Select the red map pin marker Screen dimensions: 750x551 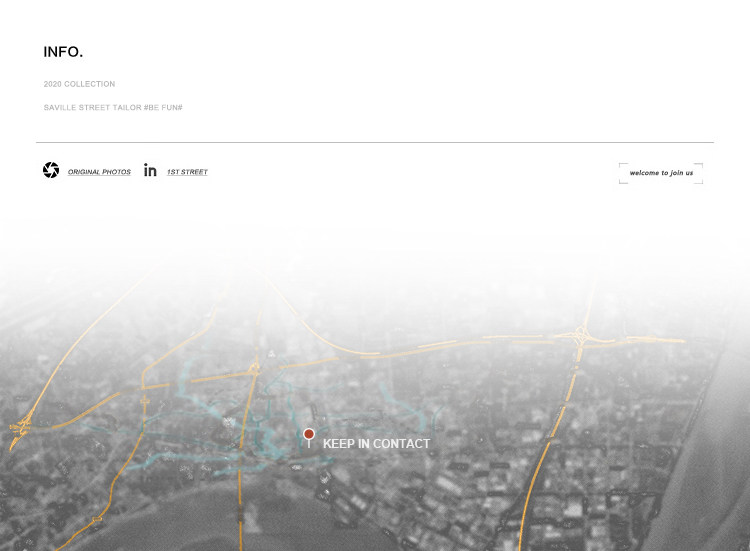click(x=309, y=435)
